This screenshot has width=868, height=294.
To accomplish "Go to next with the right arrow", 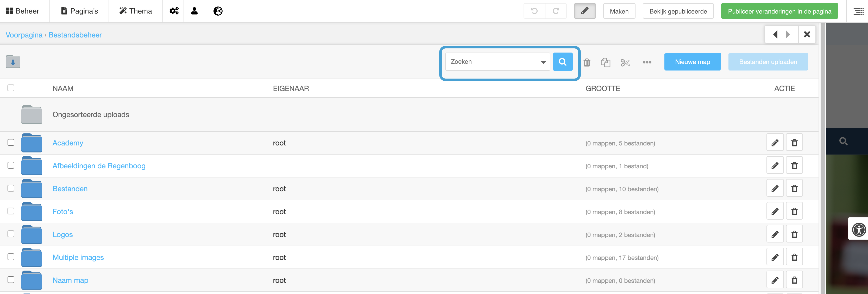I will [x=788, y=34].
